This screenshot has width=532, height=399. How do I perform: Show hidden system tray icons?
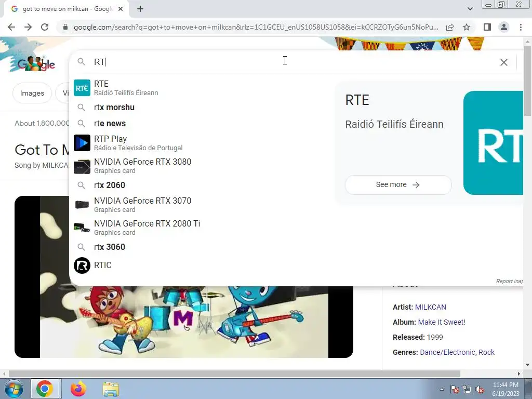click(x=442, y=390)
